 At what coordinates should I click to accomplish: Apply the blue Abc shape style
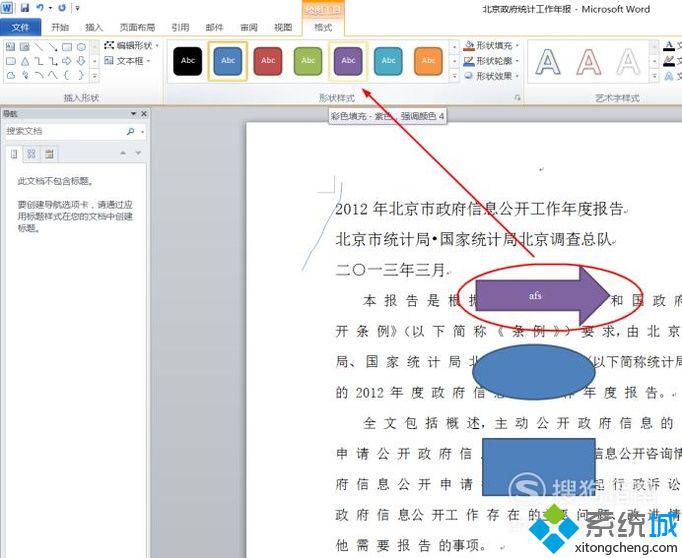click(x=228, y=61)
